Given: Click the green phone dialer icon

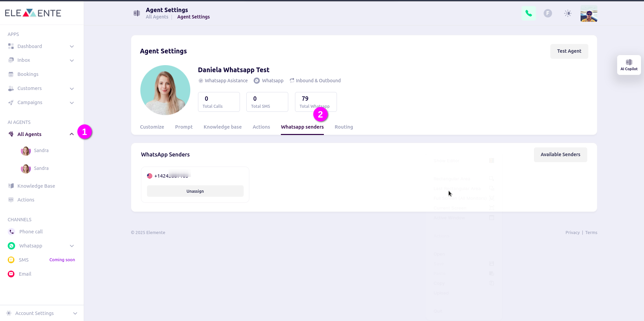Looking at the screenshot, I should pos(529,13).
